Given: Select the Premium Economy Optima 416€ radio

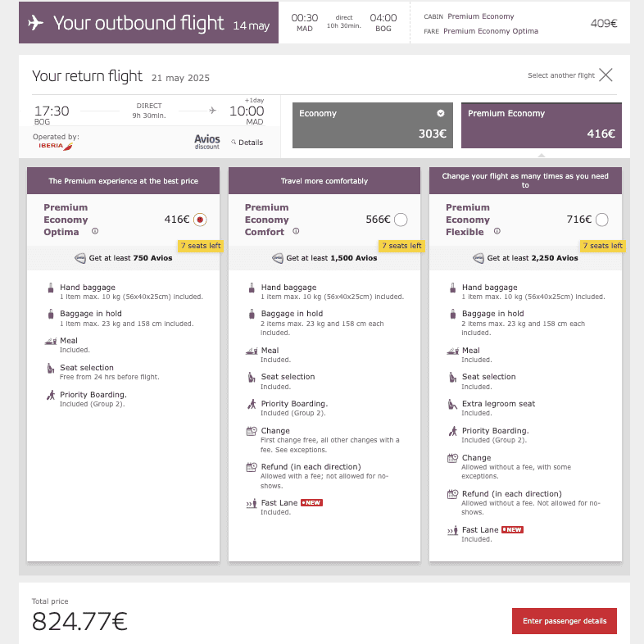Looking at the screenshot, I should tap(200, 220).
